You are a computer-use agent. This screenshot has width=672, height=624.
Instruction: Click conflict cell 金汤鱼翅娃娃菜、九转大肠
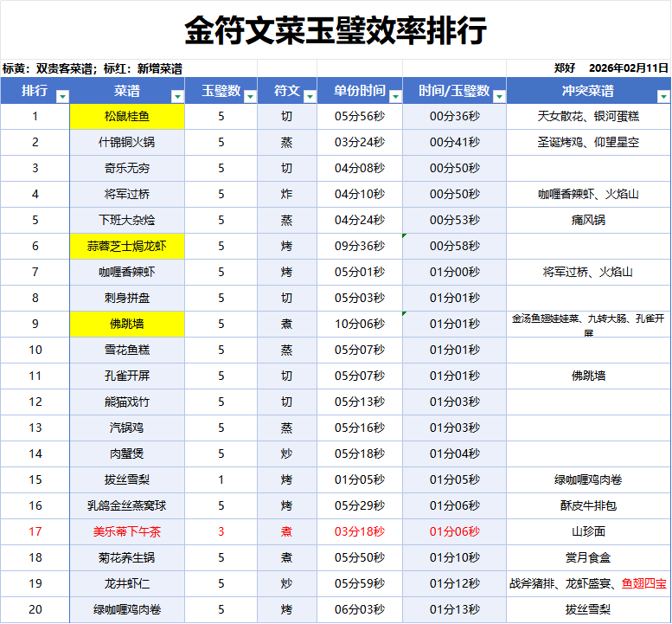pos(588,325)
